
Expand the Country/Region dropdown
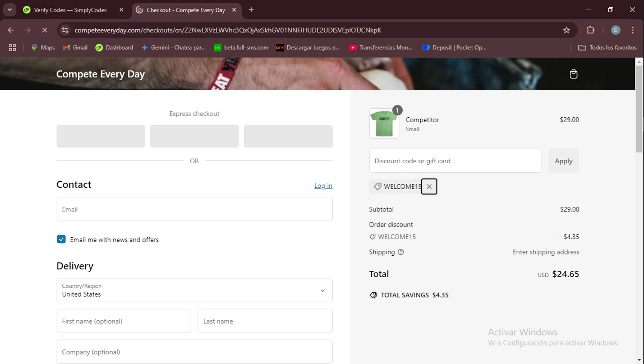coord(194,290)
